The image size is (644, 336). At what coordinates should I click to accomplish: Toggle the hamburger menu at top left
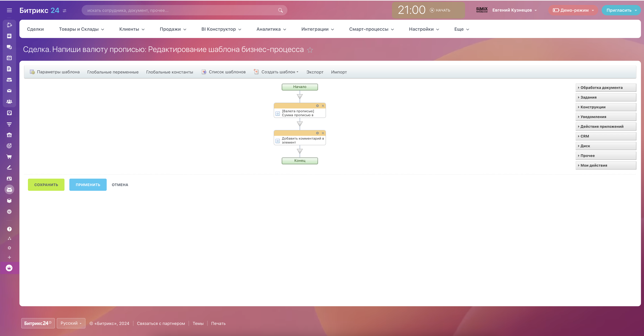pos(9,10)
